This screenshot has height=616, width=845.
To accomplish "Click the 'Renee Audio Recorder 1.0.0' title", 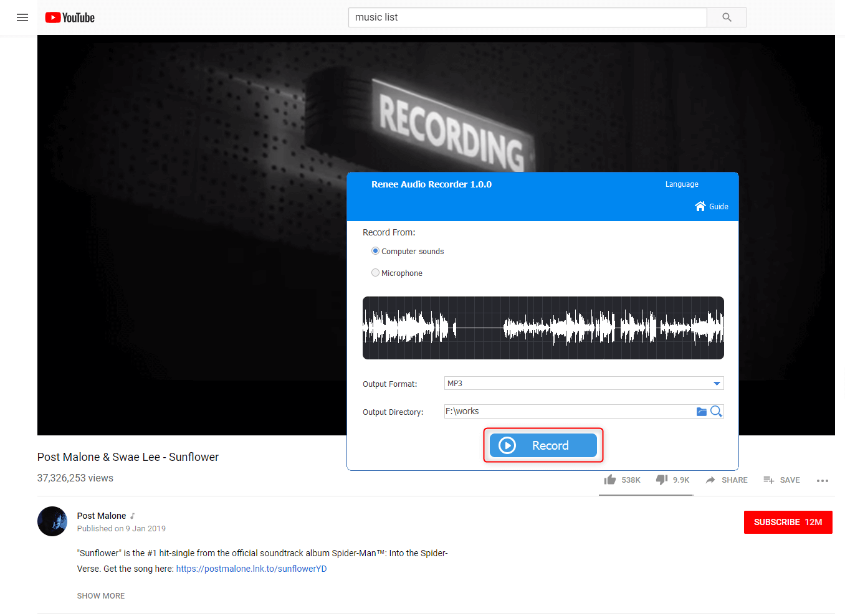I will coord(431,184).
